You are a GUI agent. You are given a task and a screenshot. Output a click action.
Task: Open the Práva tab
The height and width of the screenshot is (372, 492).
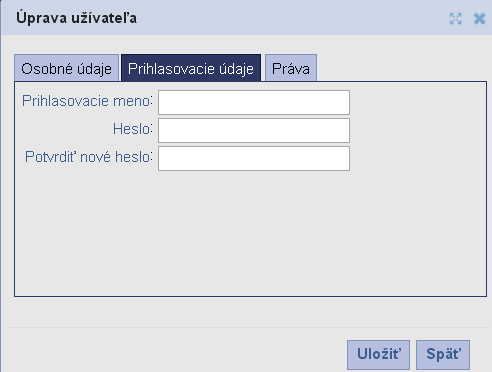coord(291,68)
